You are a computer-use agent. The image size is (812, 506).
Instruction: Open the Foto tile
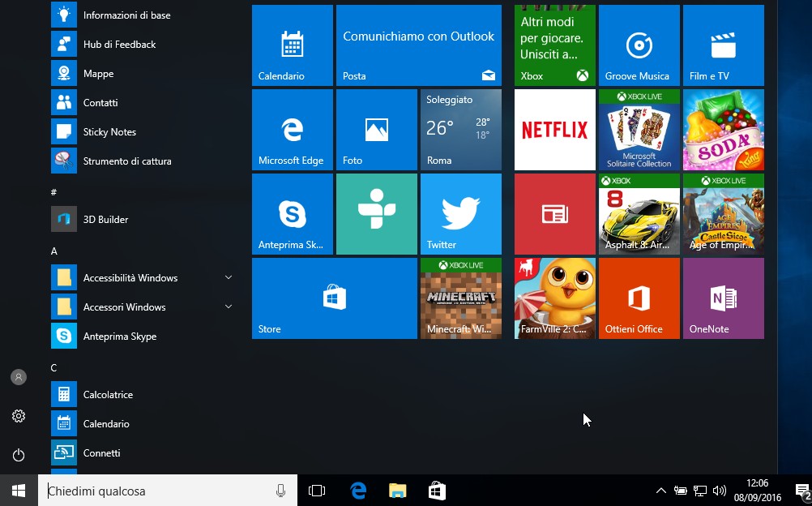coord(377,130)
